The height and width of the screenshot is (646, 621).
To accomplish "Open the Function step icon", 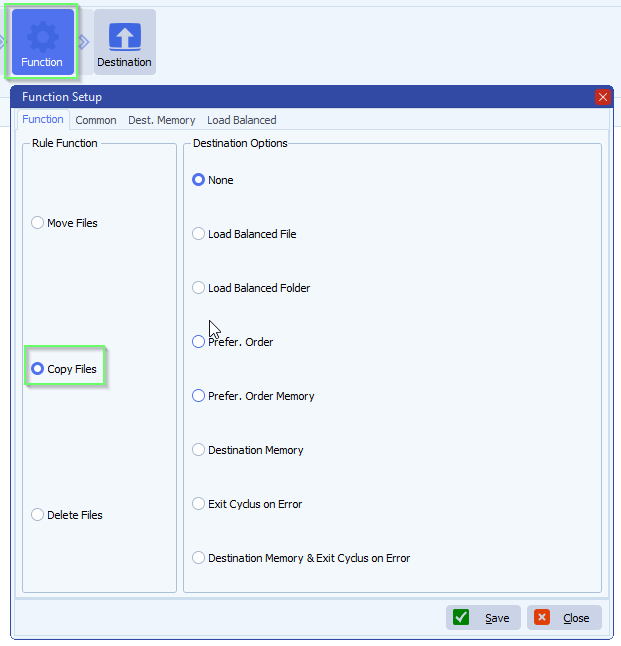I will point(42,42).
